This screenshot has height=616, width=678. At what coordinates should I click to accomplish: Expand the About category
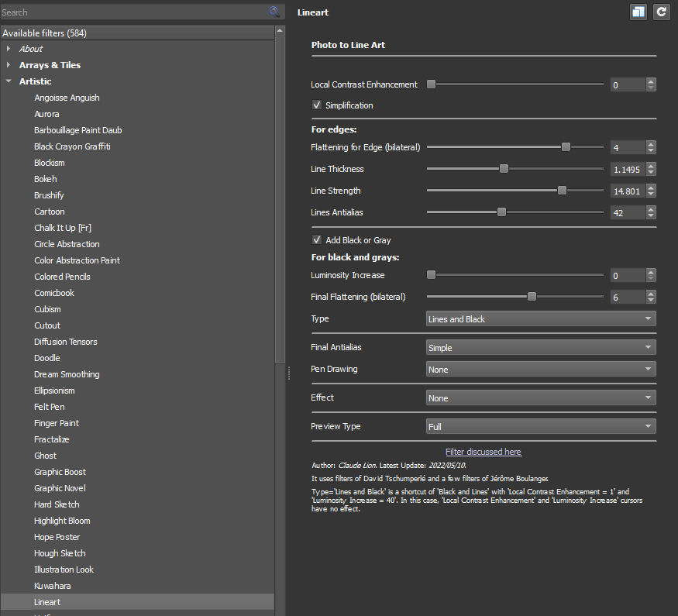9,49
